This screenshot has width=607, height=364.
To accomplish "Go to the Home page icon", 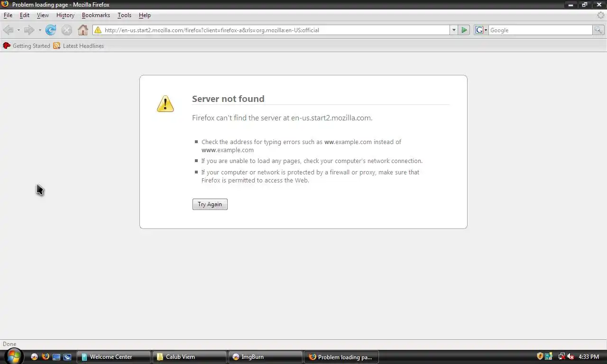I will (83, 30).
